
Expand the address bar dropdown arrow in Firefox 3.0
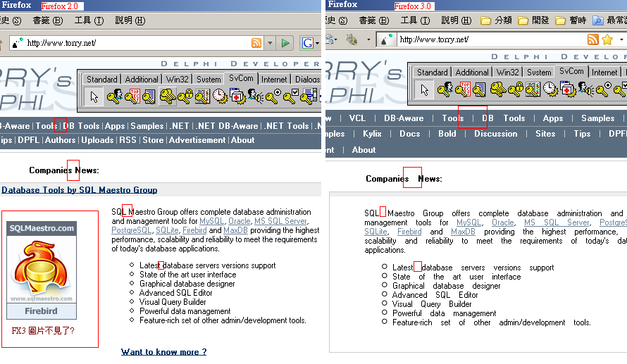[621, 39]
